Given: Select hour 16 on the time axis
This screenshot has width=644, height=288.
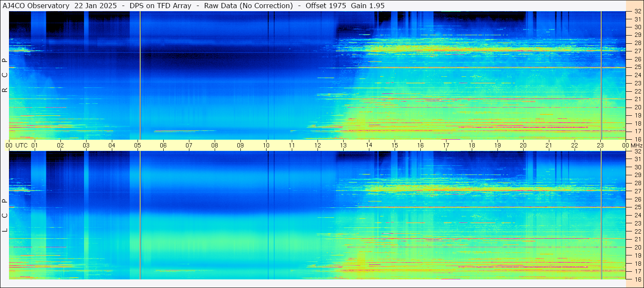Looking at the screenshot, I should coord(420,145).
